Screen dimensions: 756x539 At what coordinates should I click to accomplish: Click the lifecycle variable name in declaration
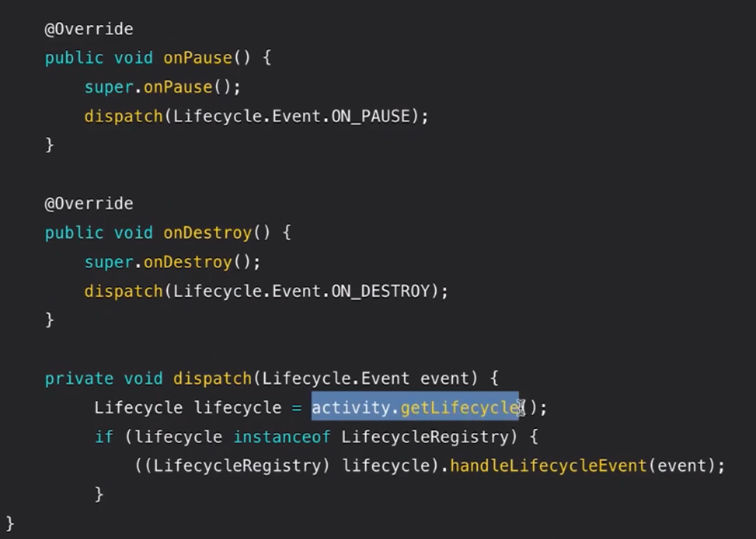point(238,408)
